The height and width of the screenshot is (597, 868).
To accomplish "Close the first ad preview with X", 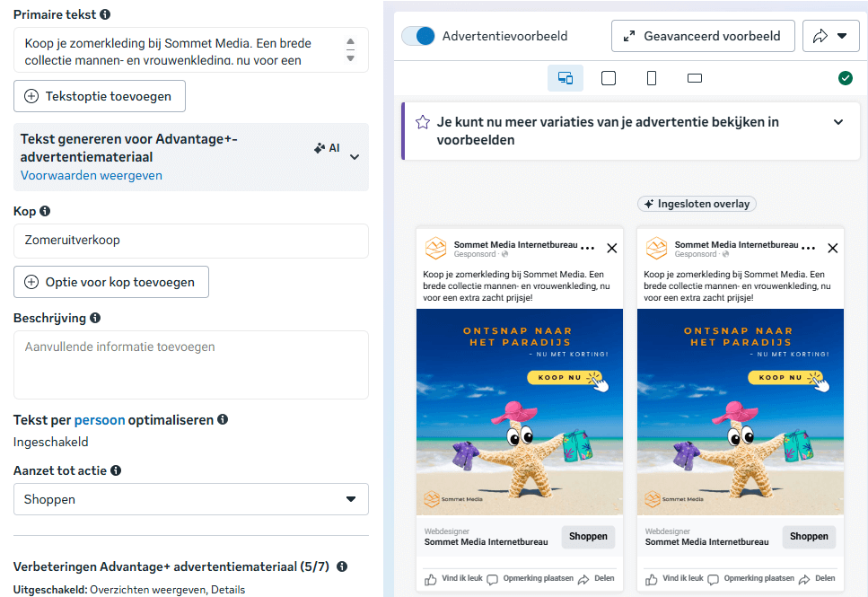I will click(x=612, y=248).
